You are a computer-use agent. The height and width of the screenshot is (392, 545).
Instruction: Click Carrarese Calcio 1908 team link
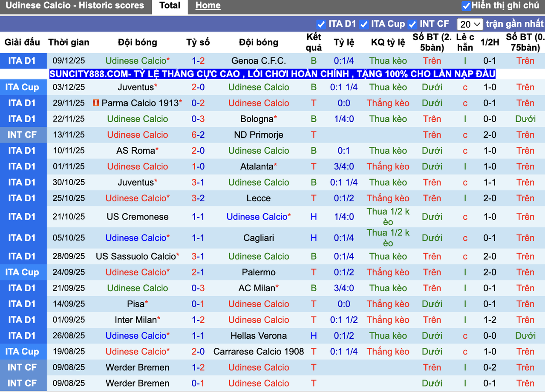(x=259, y=352)
